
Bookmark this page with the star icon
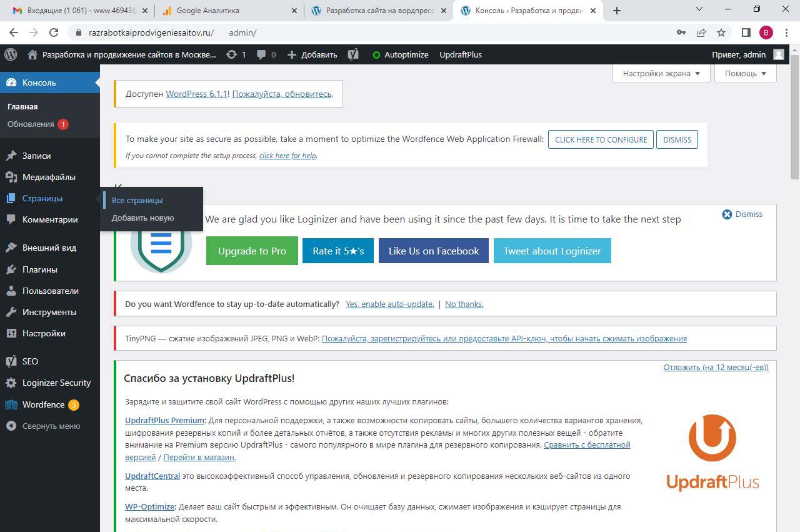point(721,33)
